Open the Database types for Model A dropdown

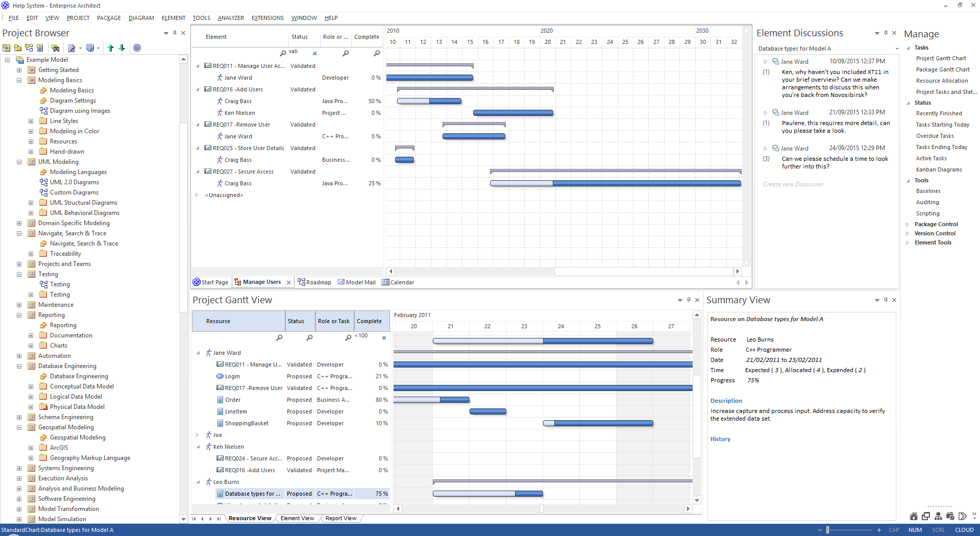click(x=897, y=48)
